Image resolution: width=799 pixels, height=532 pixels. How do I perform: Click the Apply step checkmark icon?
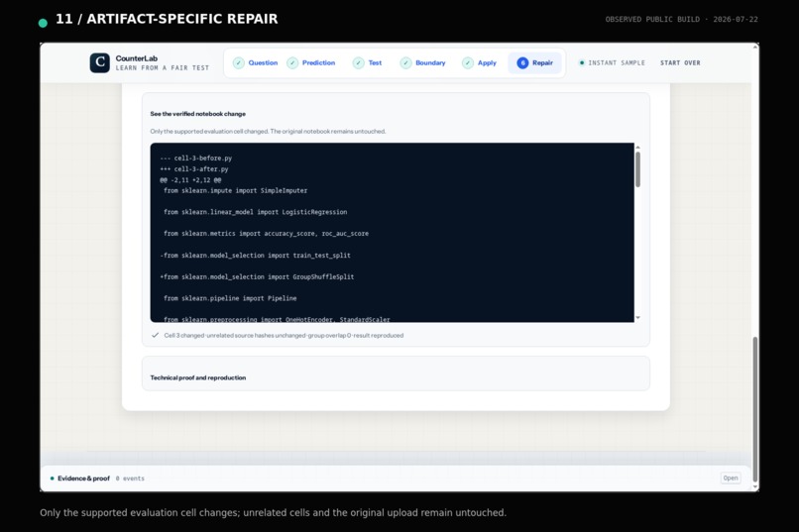(x=468, y=62)
